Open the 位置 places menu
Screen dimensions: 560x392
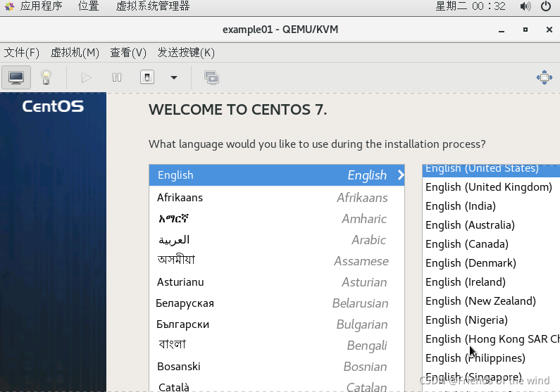88,6
